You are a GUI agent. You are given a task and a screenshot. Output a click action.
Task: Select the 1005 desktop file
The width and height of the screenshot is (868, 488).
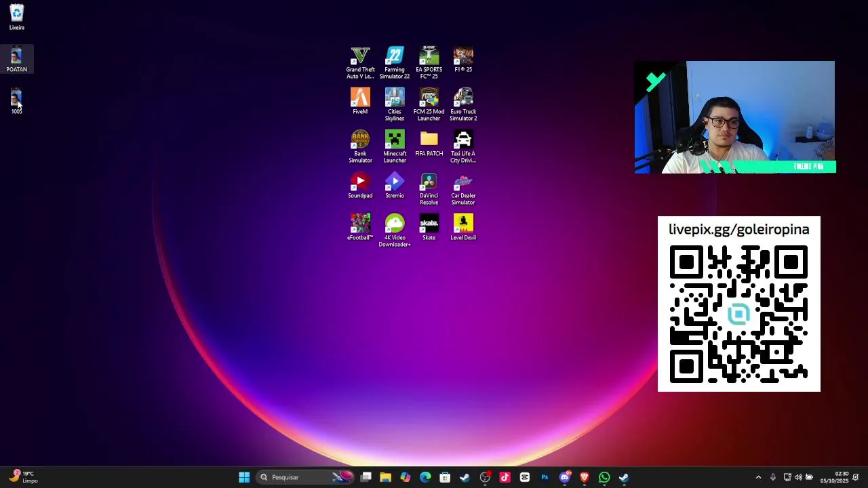click(17, 102)
